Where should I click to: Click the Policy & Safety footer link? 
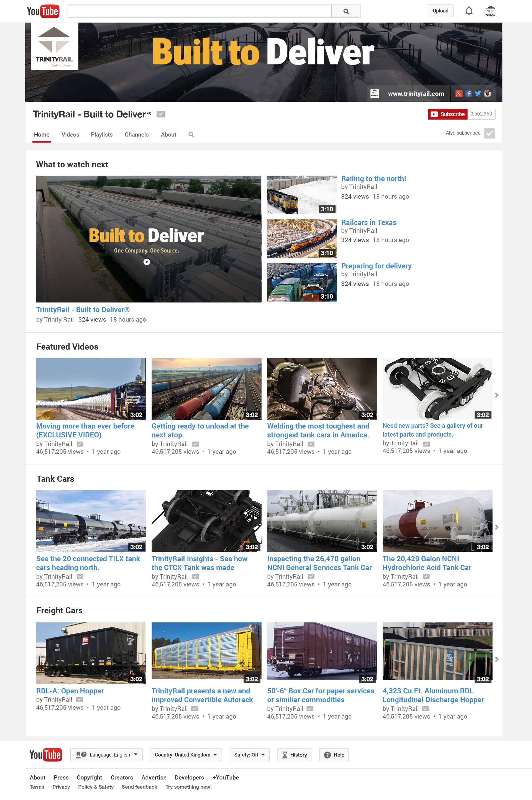pyautogui.click(x=96, y=787)
